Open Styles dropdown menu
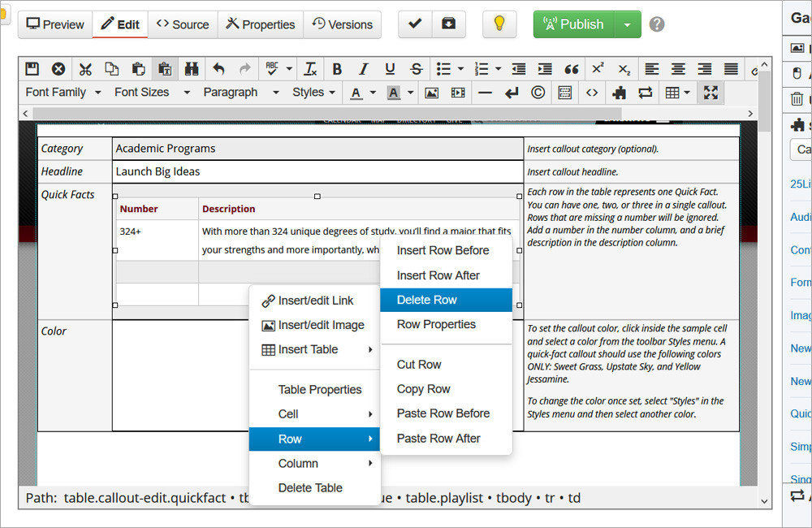Screen dimensions: 812x528 [x=313, y=93]
